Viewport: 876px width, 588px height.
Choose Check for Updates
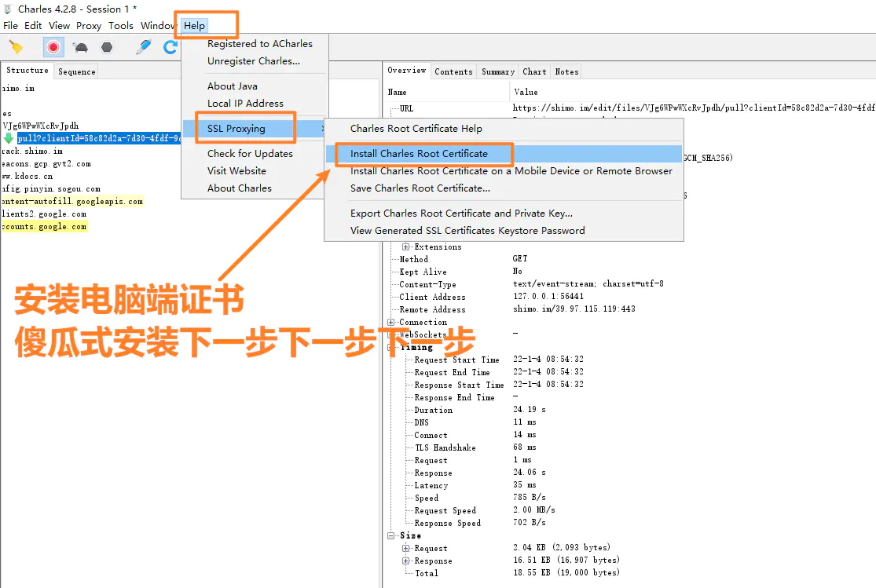pyautogui.click(x=250, y=154)
